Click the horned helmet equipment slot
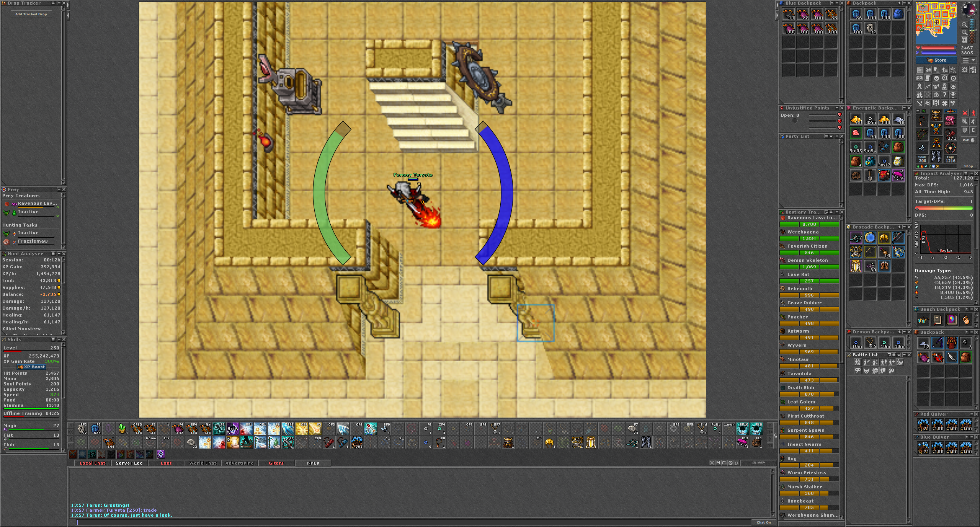This screenshot has height=527, width=980. pyautogui.click(x=936, y=115)
